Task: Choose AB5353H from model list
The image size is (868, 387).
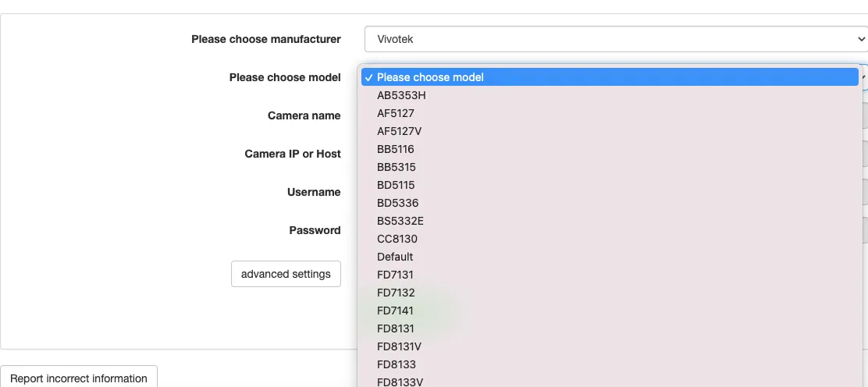Action: pyautogui.click(x=610, y=95)
